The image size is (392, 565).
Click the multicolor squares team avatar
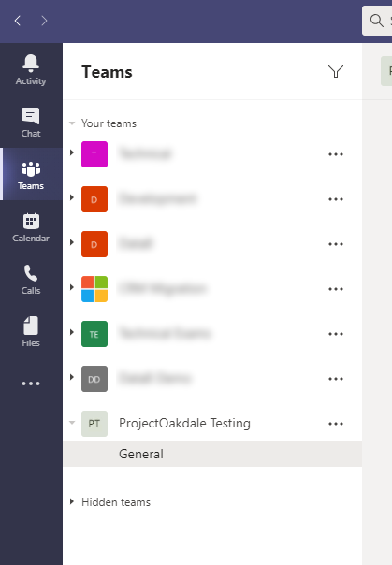click(x=94, y=289)
